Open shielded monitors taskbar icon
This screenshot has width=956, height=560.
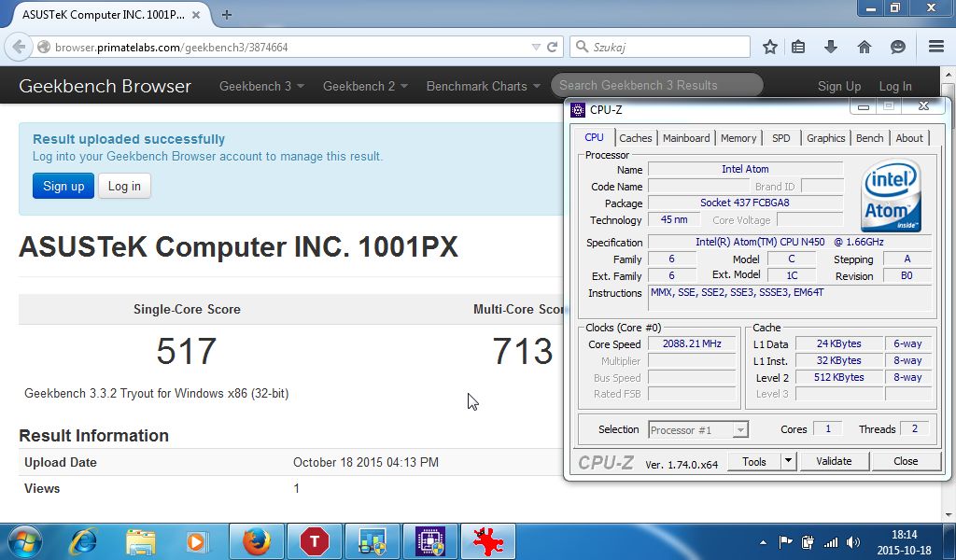click(373, 541)
